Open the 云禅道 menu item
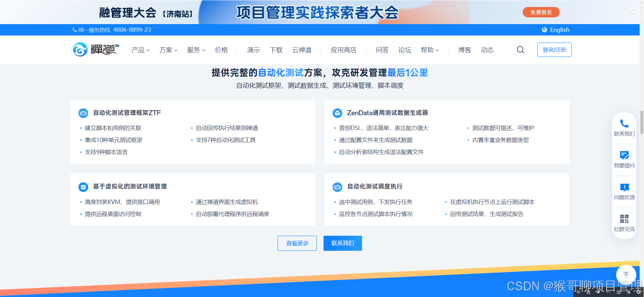Image resolution: width=644 pixels, height=297 pixels. (302, 50)
